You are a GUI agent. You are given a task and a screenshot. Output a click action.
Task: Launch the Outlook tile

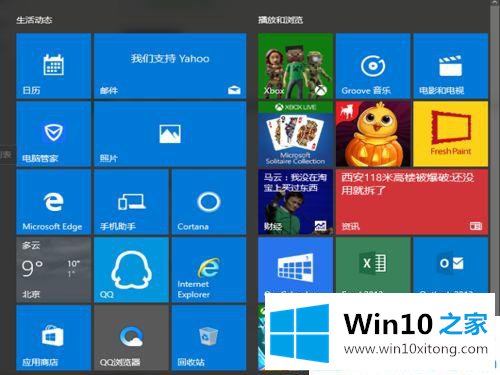click(451, 265)
